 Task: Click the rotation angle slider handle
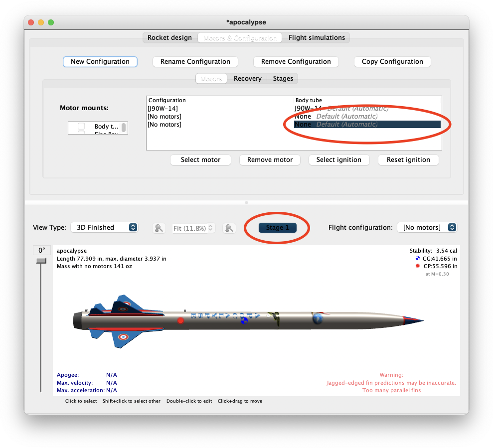point(40,259)
